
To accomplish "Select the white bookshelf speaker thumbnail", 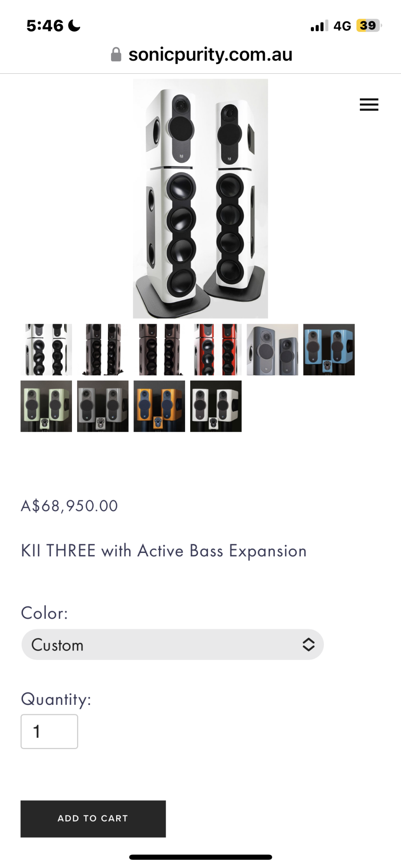I will pos(216,406).
